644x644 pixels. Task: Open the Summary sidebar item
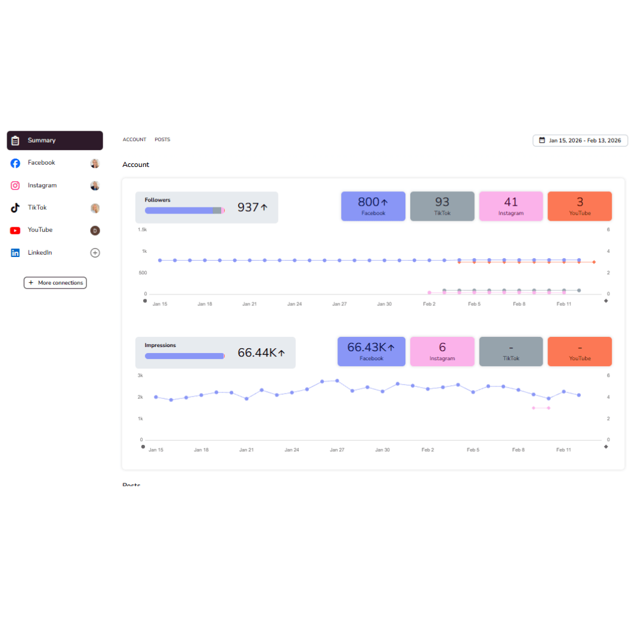point(55,141)
